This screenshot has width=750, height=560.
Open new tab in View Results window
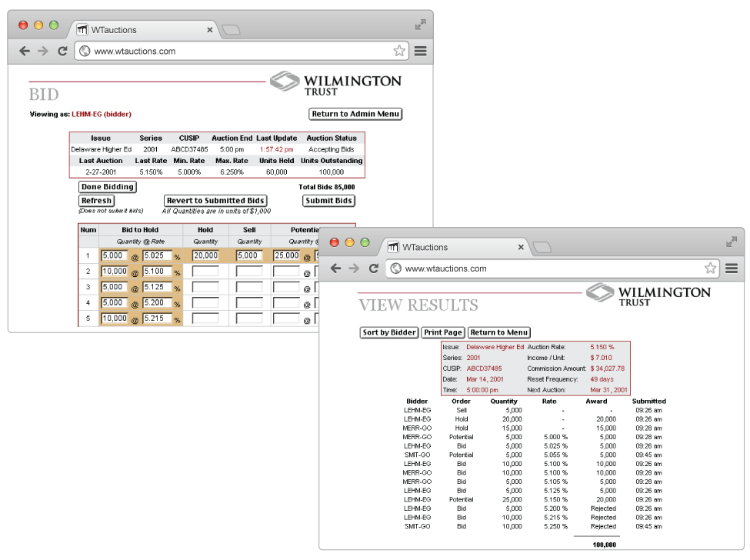pyautogui.click(x=542, y=247)
